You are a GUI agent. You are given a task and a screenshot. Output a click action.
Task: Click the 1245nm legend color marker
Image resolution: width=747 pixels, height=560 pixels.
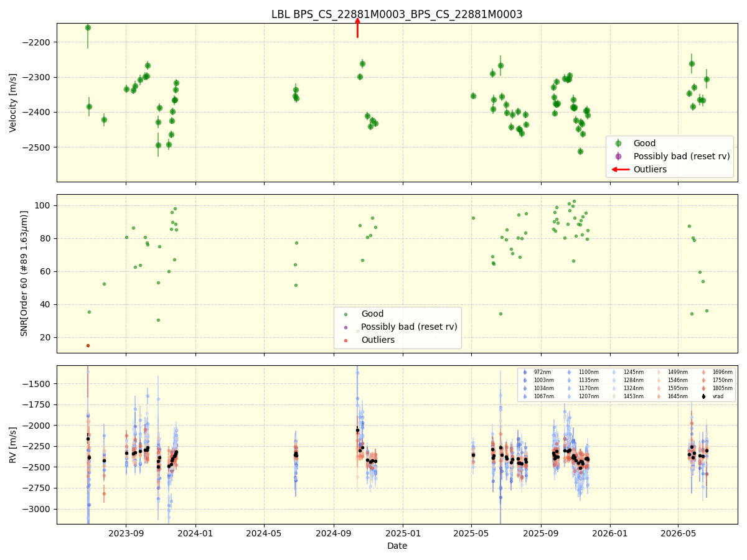tap(614, 372)
